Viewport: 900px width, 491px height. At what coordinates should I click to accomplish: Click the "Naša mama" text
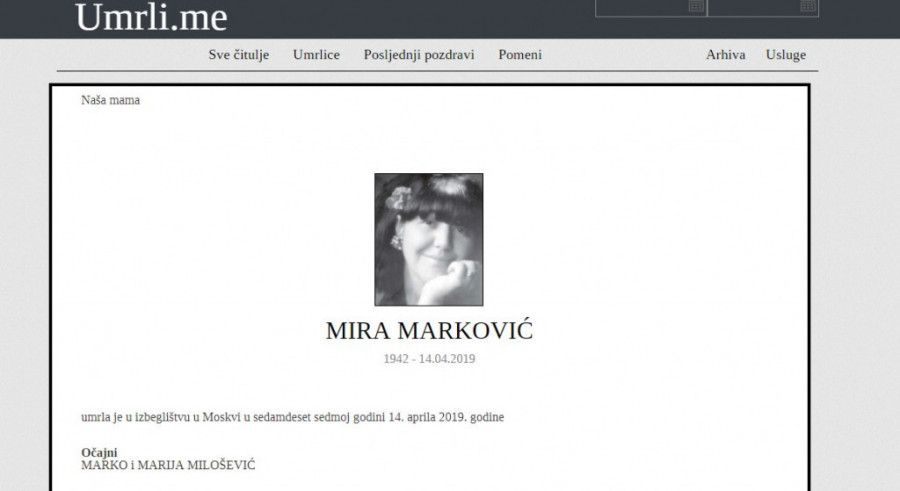[110, 100]
